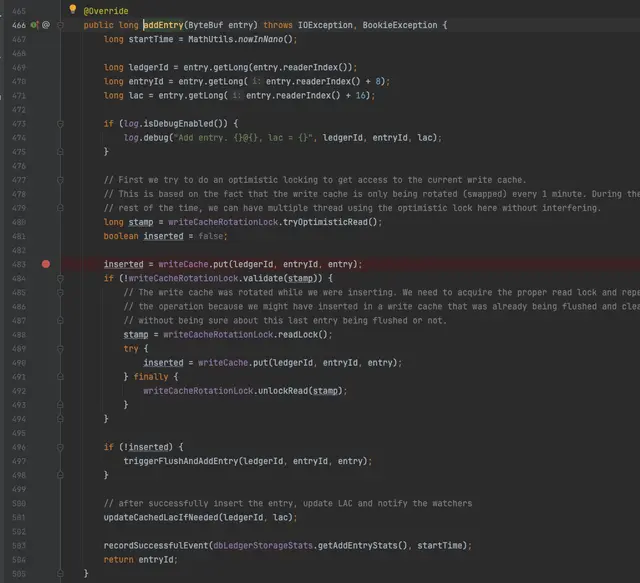Click the implements-method gutter icon on line 466
Image resolution: width=640 pixels, height=583 pixels.
[35, 25]
